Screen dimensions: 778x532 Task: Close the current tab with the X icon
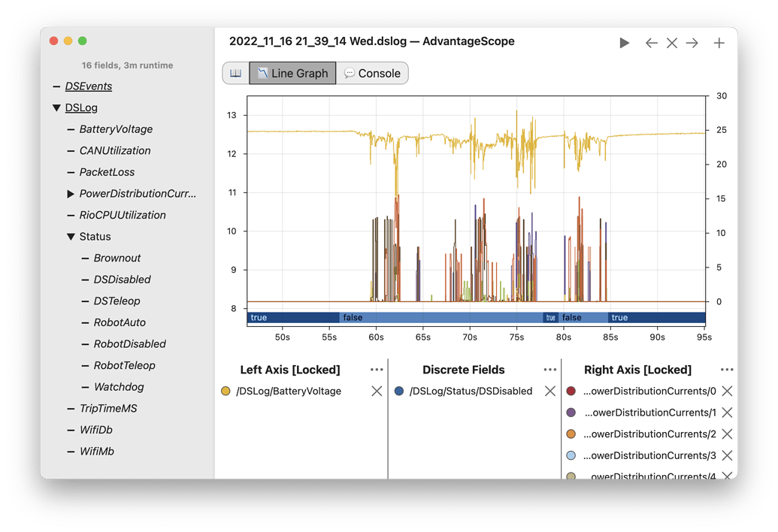(672, 43)
